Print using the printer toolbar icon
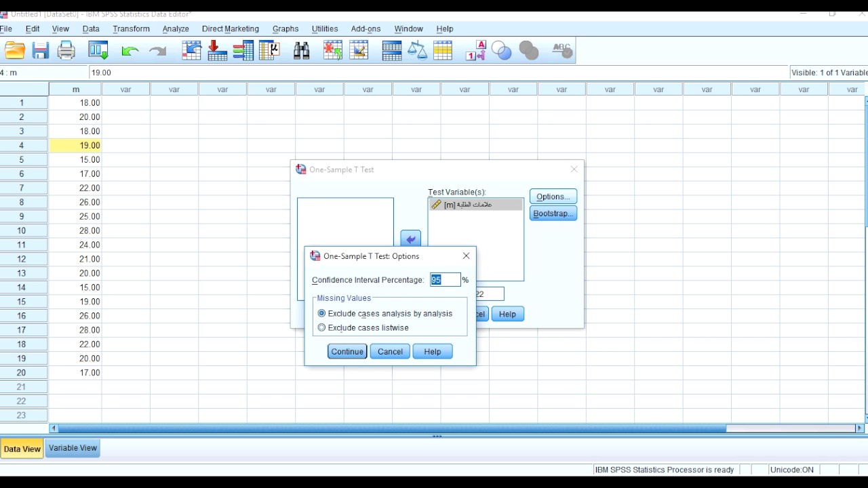Viewport: 868px width, 488px height. (66, 51)
